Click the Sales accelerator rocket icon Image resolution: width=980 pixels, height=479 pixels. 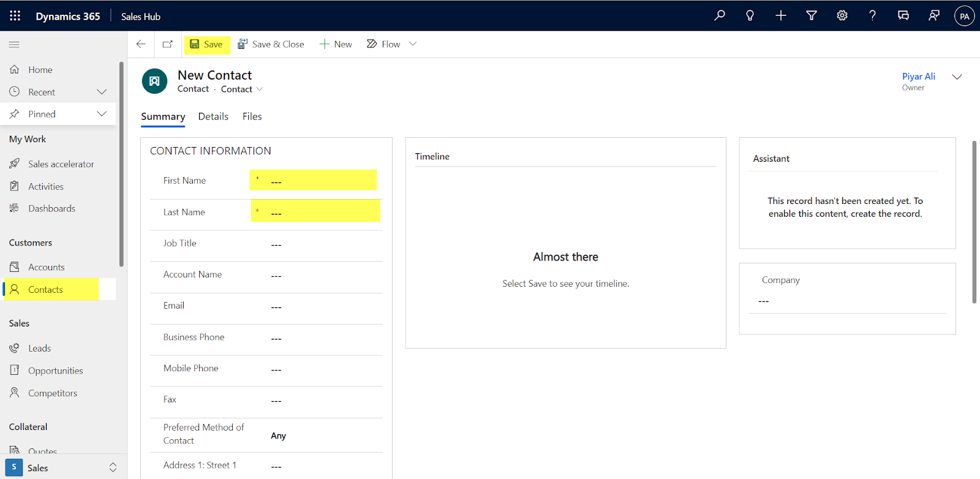(15, 164)
